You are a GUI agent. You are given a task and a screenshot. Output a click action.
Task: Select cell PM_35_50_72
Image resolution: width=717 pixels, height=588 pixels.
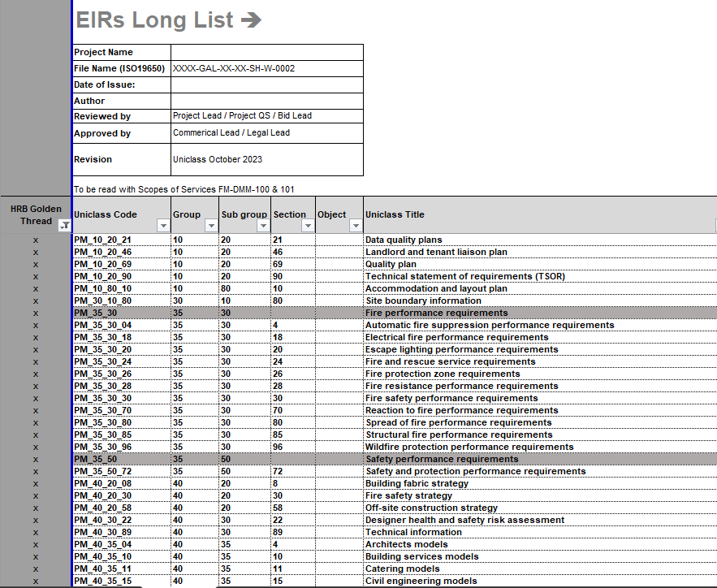[122, 471]
